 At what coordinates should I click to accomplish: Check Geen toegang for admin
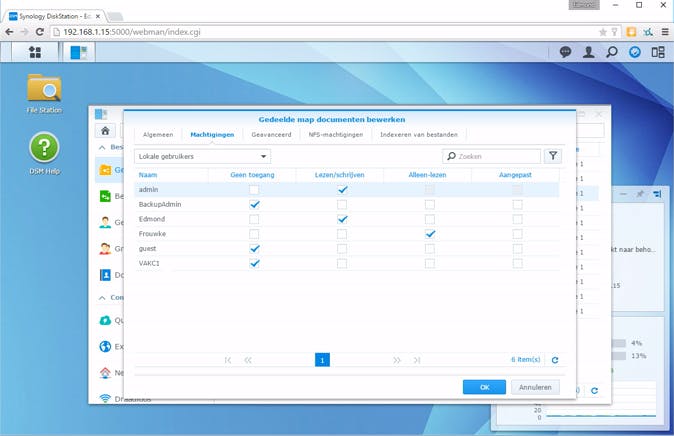[254, 190]
